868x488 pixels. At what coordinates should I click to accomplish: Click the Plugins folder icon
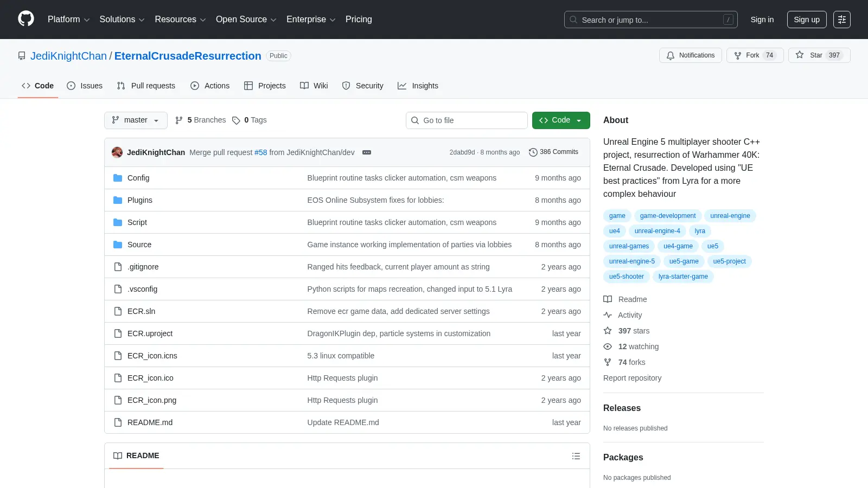click(x=118, y=200)
